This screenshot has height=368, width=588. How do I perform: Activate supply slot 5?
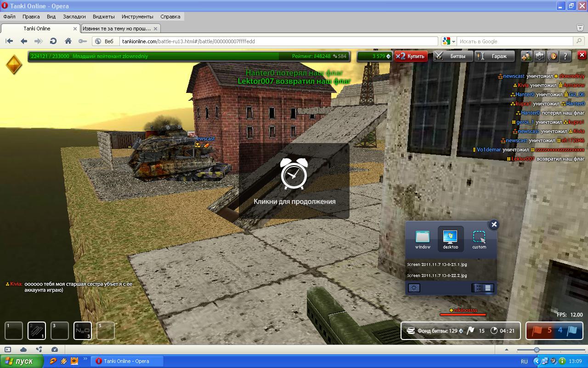pyautogui.click(x=106, y=331)
